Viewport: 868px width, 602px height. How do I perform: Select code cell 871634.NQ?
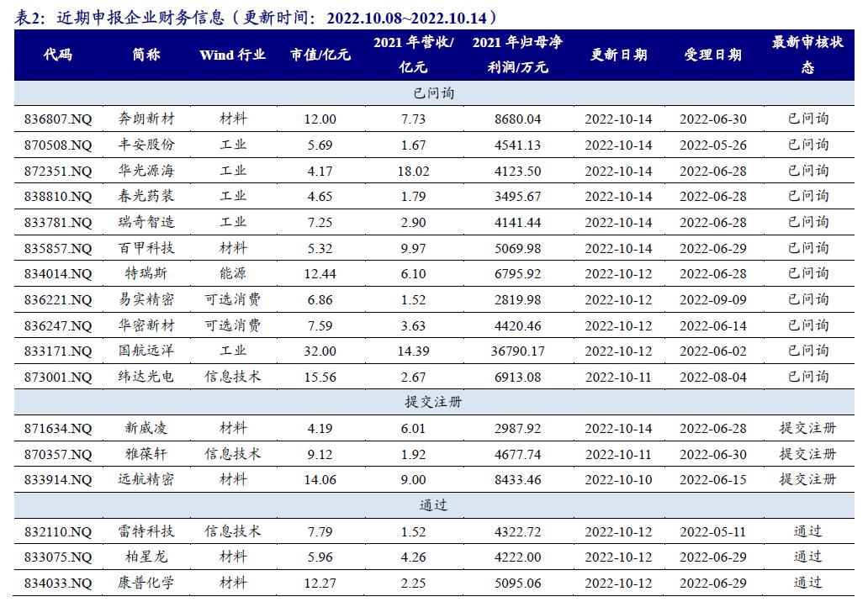tap(58, 429)
